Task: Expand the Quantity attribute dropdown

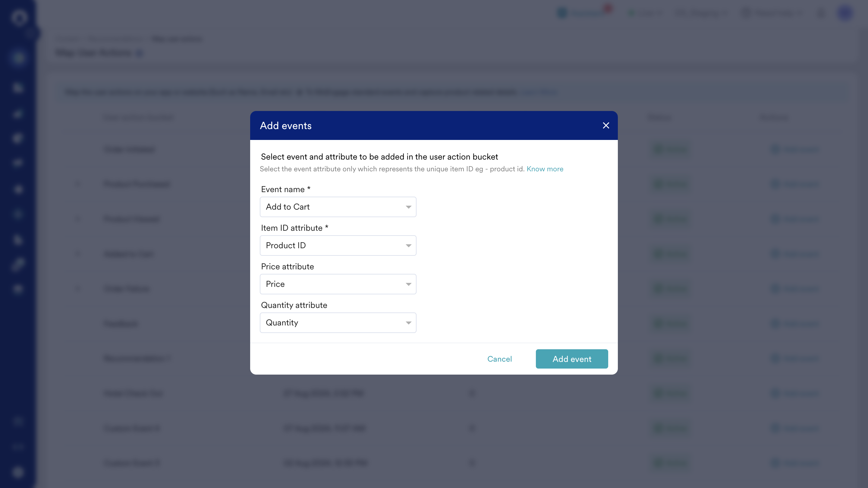Action: (338, 323)
